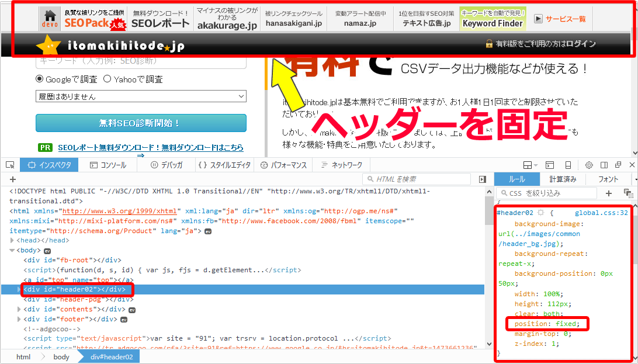Click the selector highlighter icon next to #header02
Screen dimensions: 638x364
pyautogui.click(x=540, y=213)
